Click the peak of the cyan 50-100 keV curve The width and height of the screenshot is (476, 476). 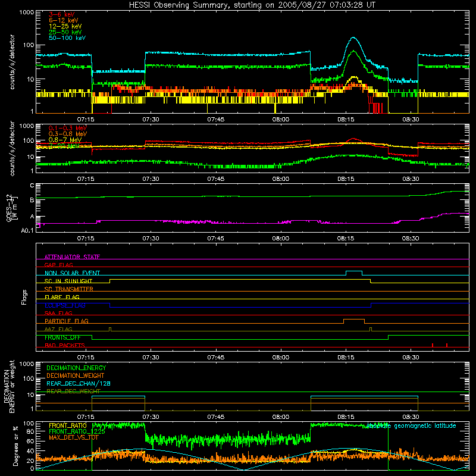(353, 37)
